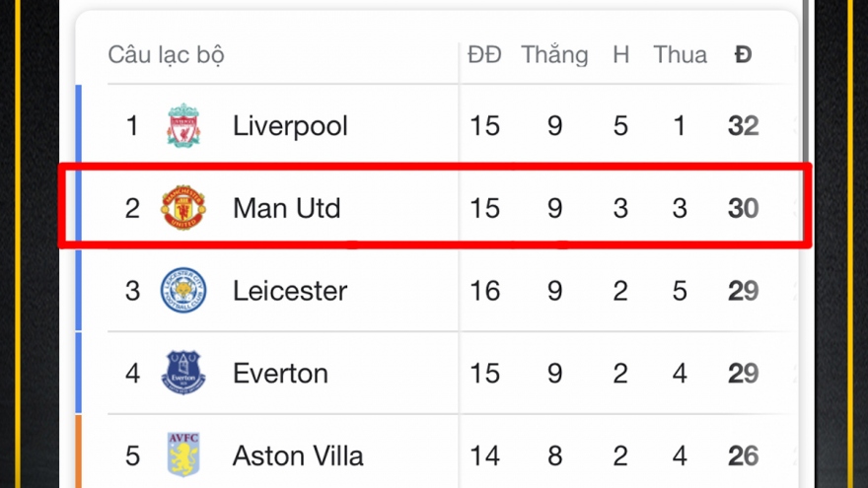
Task: Click Liverpool's 32 points value
Action: click(x=743, y=126)
